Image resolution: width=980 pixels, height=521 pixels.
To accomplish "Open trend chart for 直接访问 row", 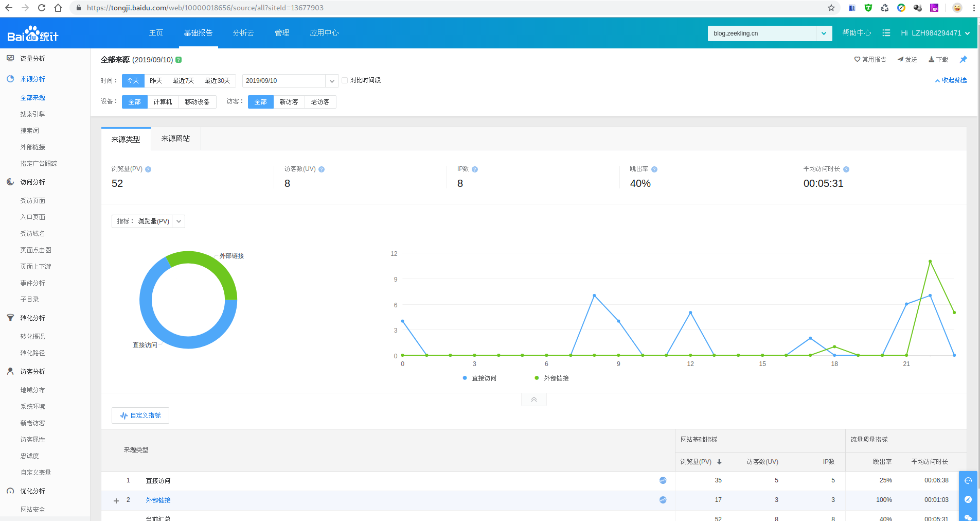I will pyautogui.click(x=663, y=480).
